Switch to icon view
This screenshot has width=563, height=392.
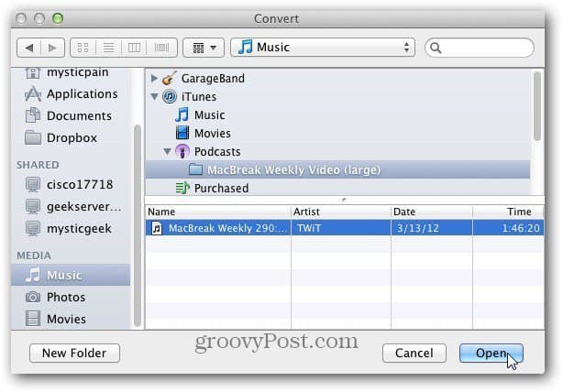(83, 48)
